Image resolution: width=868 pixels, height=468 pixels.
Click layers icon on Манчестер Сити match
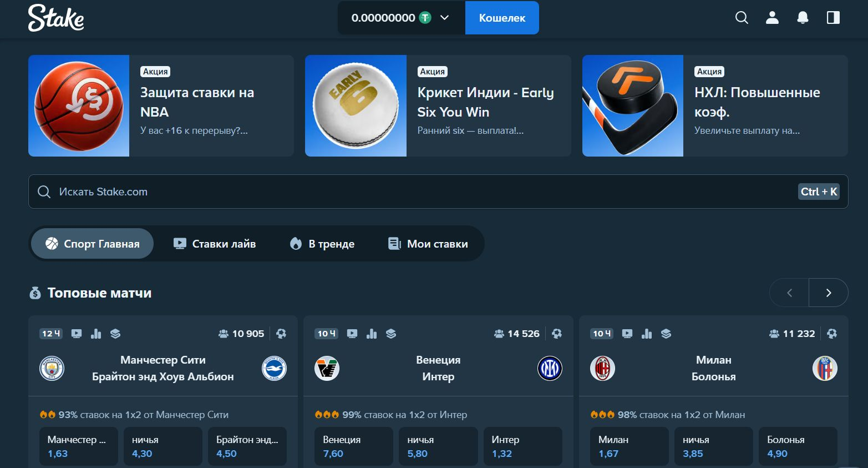[115, 334]
